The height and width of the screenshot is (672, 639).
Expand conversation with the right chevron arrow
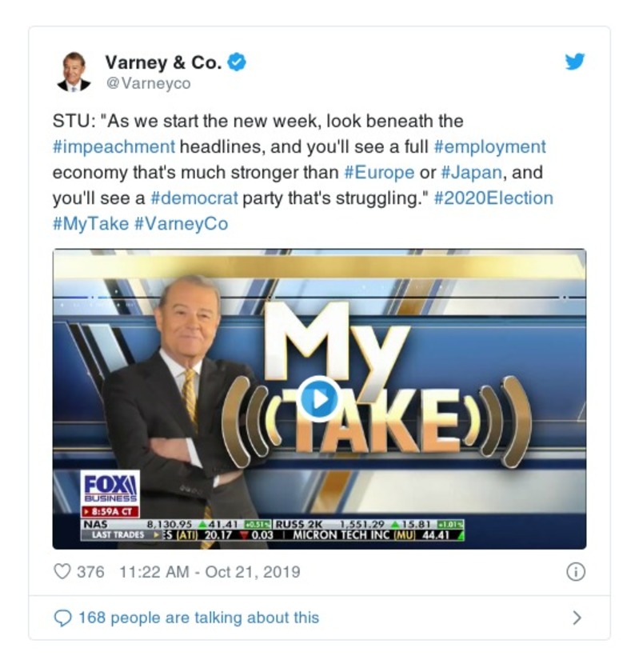[577, 618]
